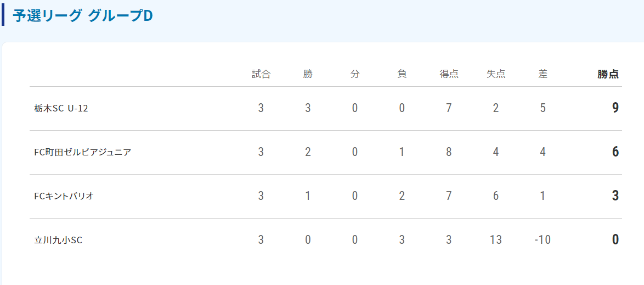Select team FC町田ゼルビアジュニア
The image size is (644, 285).
[82, 152]
